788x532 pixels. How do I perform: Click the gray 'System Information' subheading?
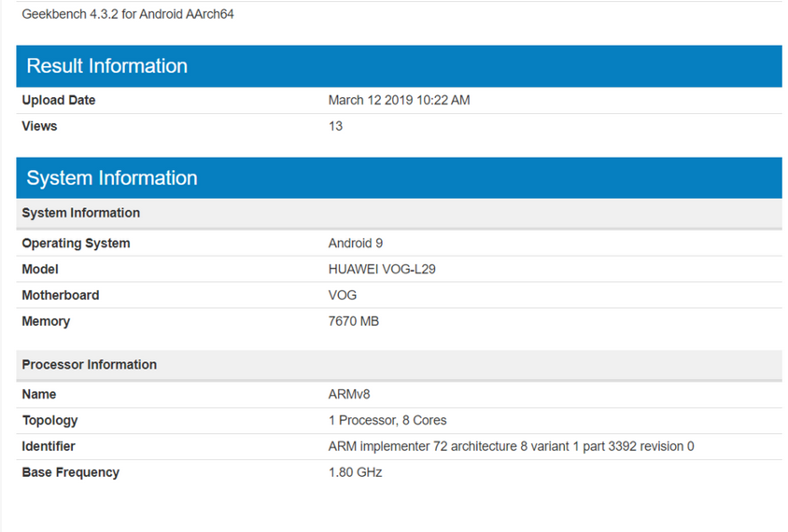click(399, 213)
